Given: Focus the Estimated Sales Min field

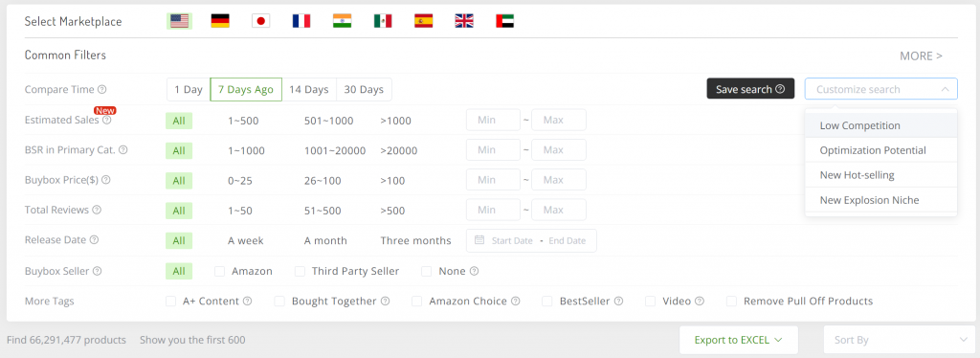Looking at the screenshot, I should pos(493,120).
